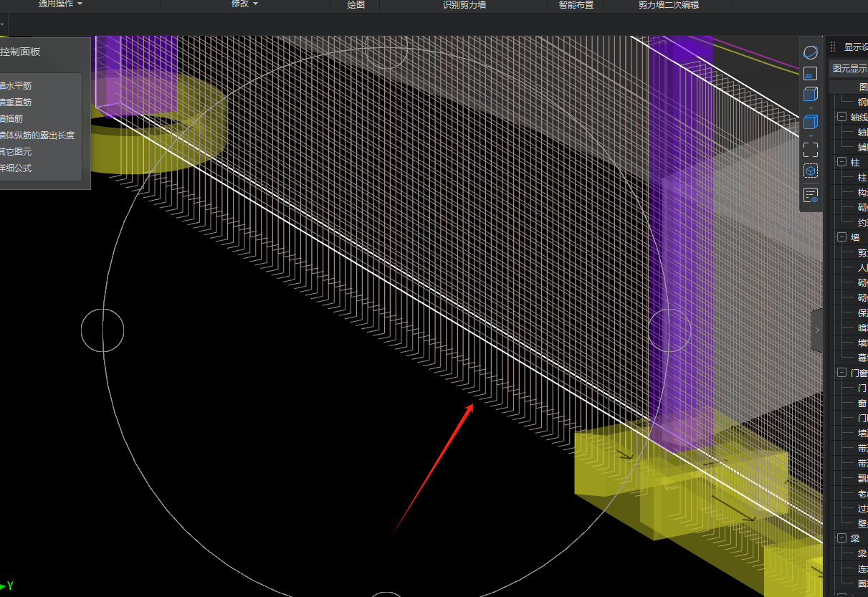Select the 智能布置 ribbon group
Image resolution: width=868 pixels, height=597 pixels.
[576, 5]
